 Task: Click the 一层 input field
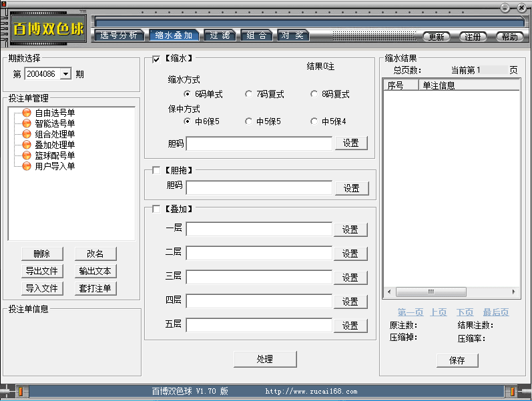pos(259,230)
